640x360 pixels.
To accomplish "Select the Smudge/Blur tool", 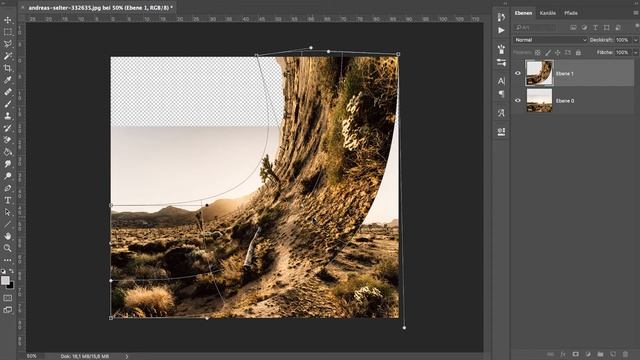I will [8, 164].
